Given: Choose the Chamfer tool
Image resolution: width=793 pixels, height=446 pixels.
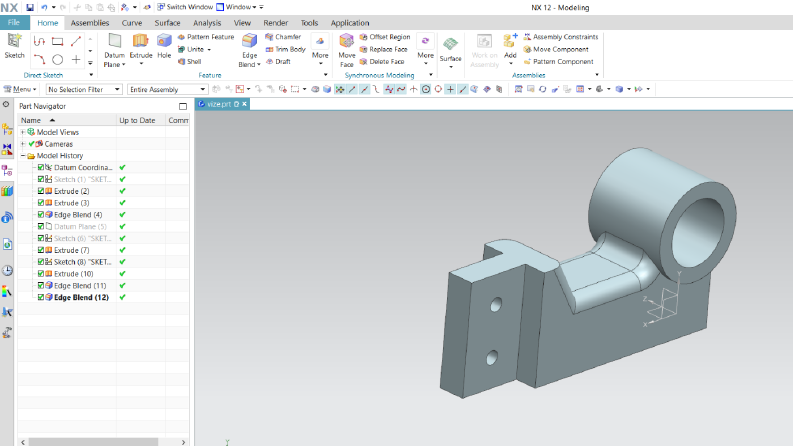Looking at the screenshot, I should 283,37.
